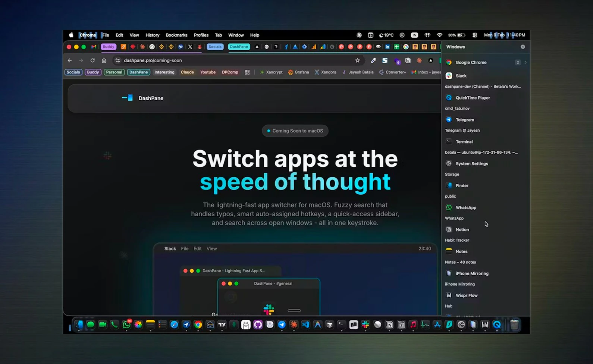The height and width of the screenshot is (364, 593).
Task: Open FaceTime from the Dock
Action: (103, 324)
